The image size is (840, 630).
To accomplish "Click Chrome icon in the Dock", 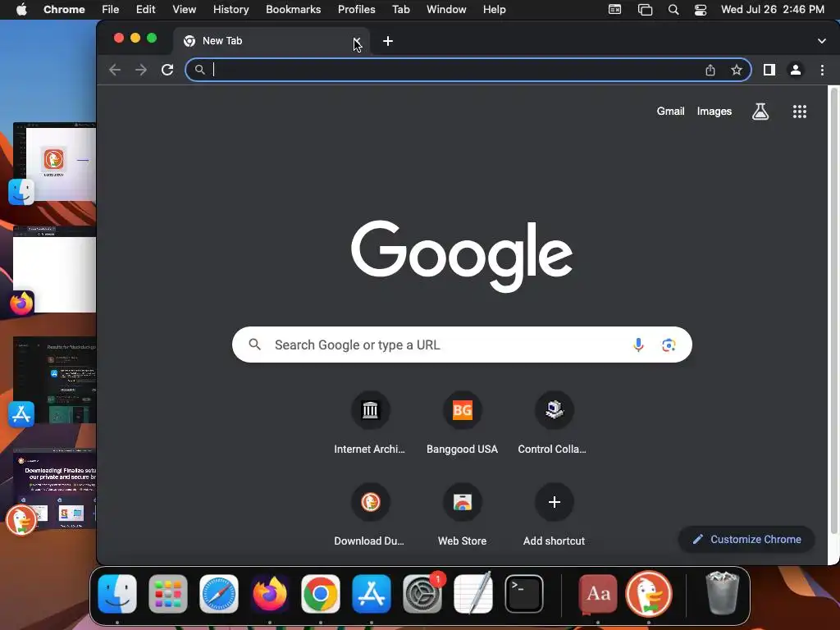I will click(x=321, y=594).
